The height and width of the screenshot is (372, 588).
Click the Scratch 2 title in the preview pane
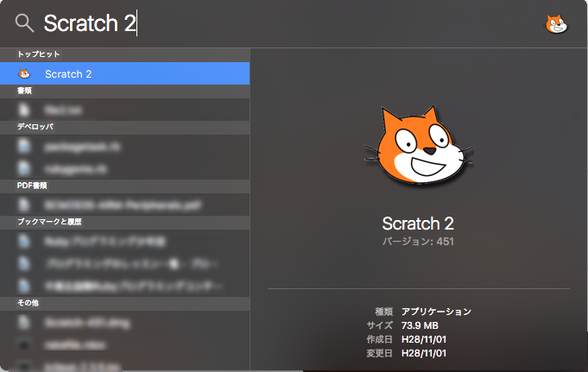tap(418, 224)
